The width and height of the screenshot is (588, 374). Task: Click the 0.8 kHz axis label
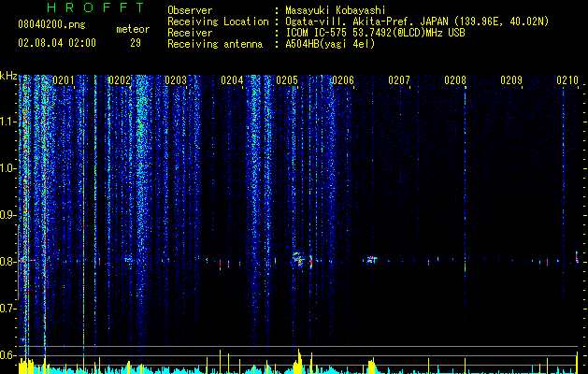pos(8,262)
